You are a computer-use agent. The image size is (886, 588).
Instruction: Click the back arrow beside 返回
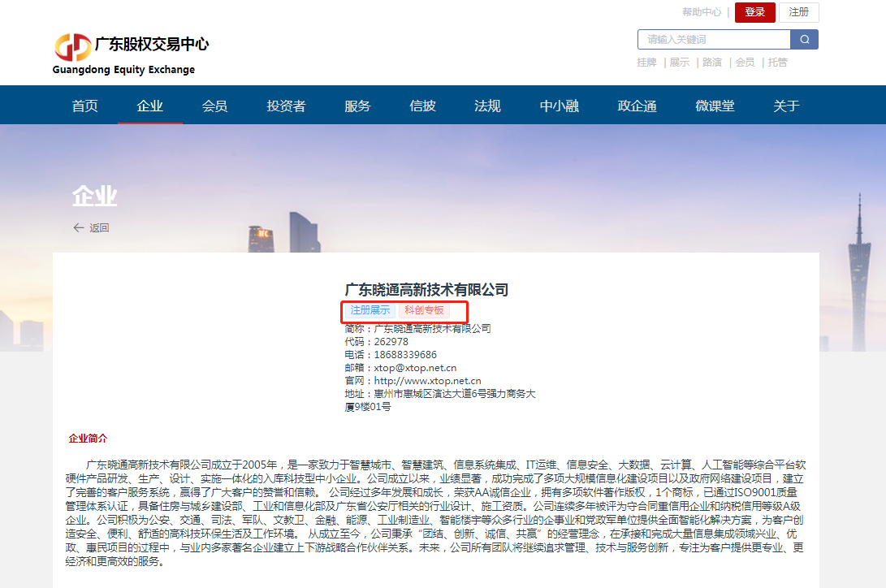tap(77, 228)
